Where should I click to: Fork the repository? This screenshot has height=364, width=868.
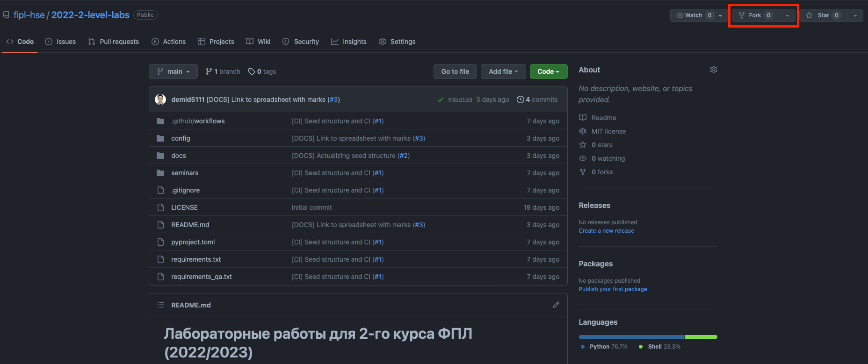point(756,15)
